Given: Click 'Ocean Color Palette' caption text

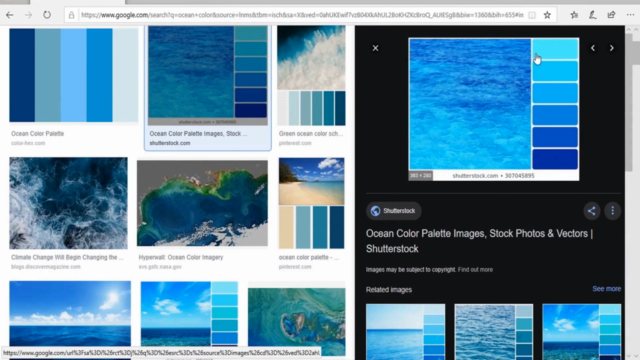Looking at the screenshot, I should 38,133.
